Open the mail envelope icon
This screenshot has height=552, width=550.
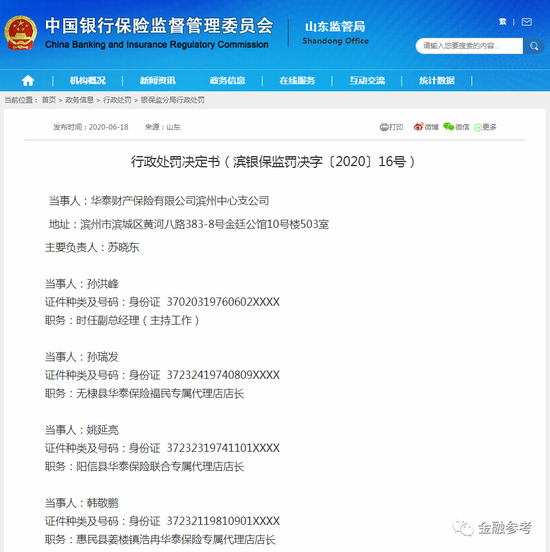coord(527,22)
